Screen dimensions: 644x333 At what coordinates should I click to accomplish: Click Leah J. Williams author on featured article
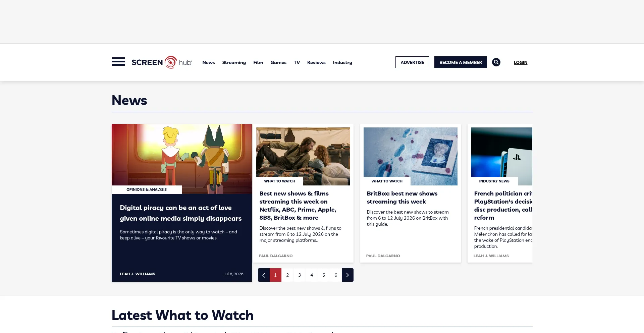tap(138, 274)
